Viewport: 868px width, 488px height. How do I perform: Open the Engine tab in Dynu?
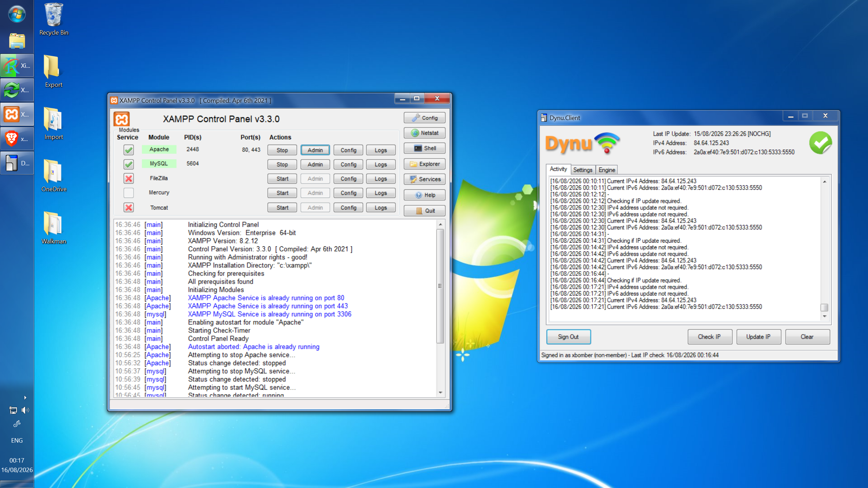[607, 170]
